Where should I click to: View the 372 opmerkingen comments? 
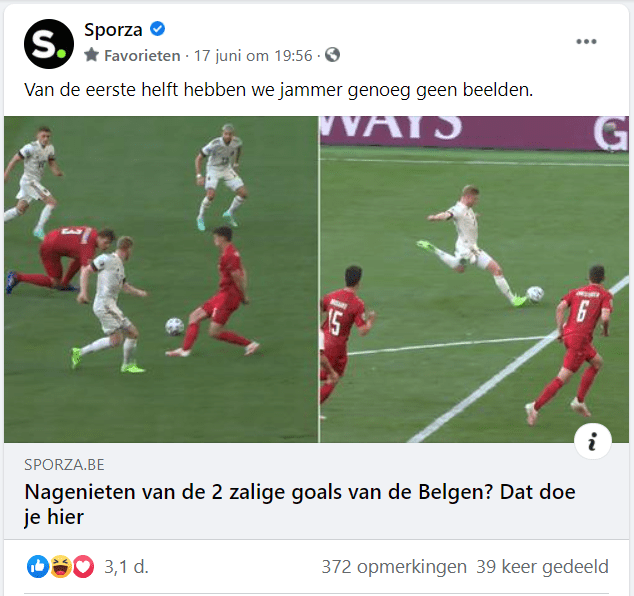(394, 567)
